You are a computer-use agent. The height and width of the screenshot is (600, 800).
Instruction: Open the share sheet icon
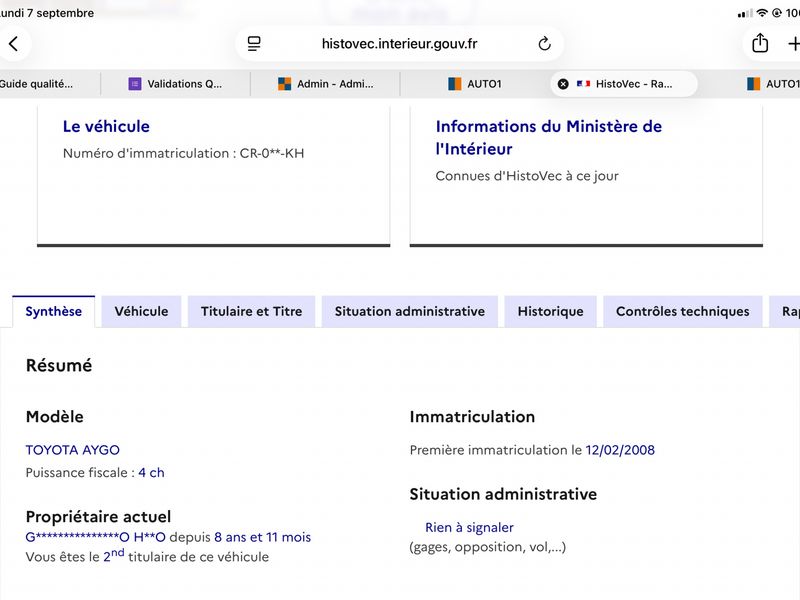point(760,43)
